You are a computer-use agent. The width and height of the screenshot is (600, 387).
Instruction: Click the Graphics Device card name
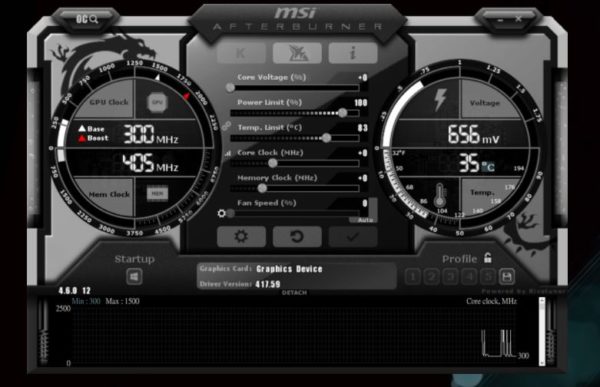coord(289,269)
